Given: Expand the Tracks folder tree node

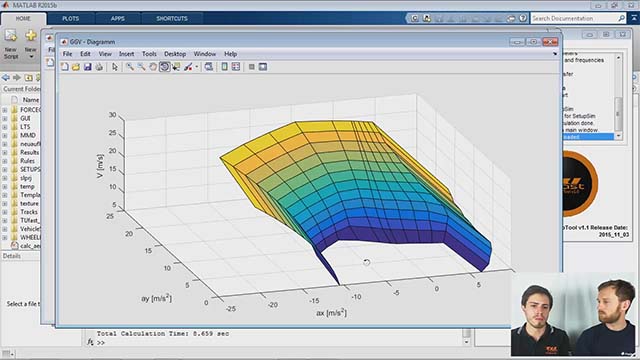Looking at the screenshot, I should 4,212.
